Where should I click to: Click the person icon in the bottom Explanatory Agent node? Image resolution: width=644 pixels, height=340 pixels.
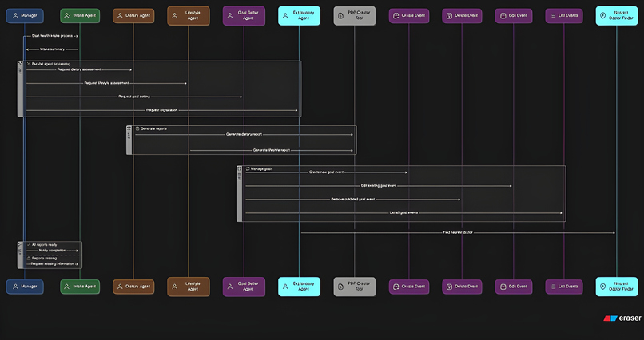(x=285, y=287)
